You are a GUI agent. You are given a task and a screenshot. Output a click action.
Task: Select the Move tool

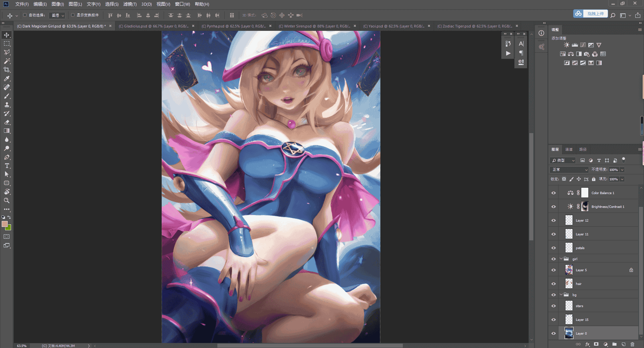[x=7, y=35]
